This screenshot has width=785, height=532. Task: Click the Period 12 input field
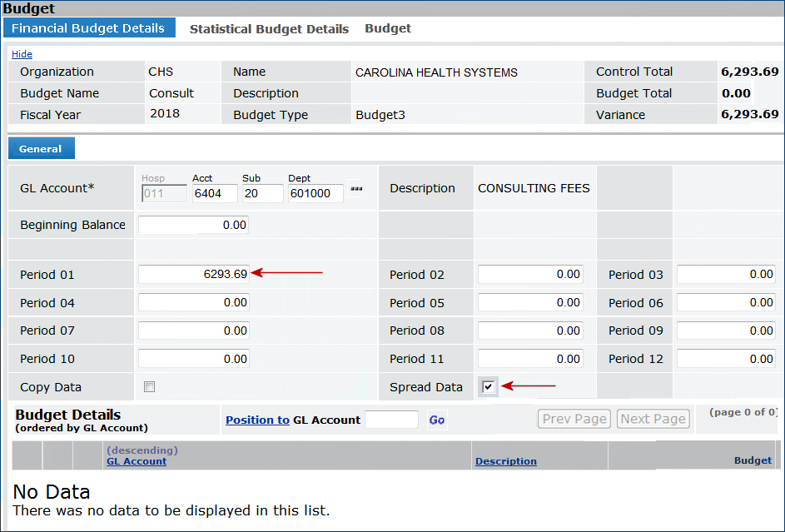point(726,359)
